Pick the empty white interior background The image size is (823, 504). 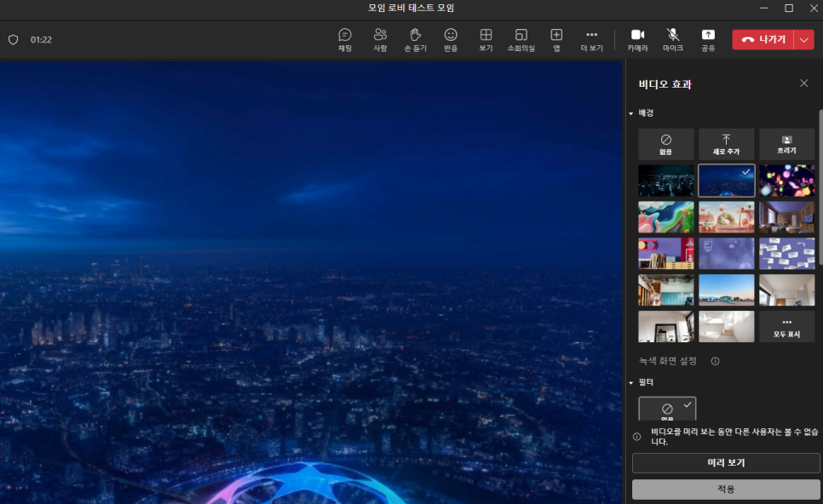[x=726, y=326]
